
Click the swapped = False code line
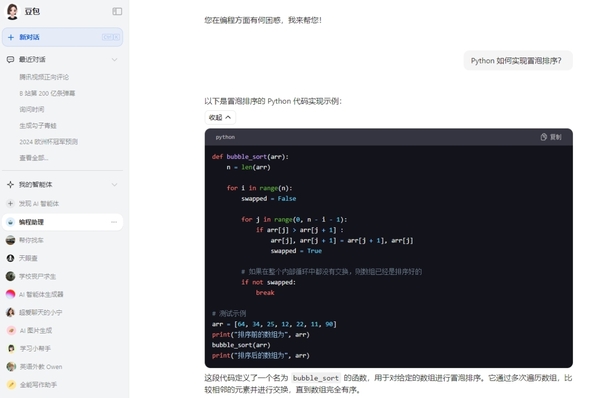tap(269, 199)
